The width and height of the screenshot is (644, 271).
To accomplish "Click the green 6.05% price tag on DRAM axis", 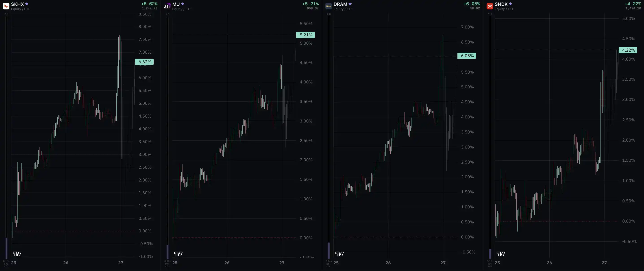I will pyautogui.click(x=467, y=56).
